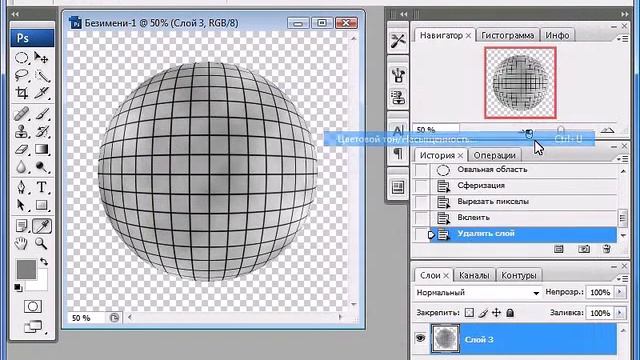The height and width of the screenshot is (360, 640).
Task: Select the Notes tool
Action: 22,226
